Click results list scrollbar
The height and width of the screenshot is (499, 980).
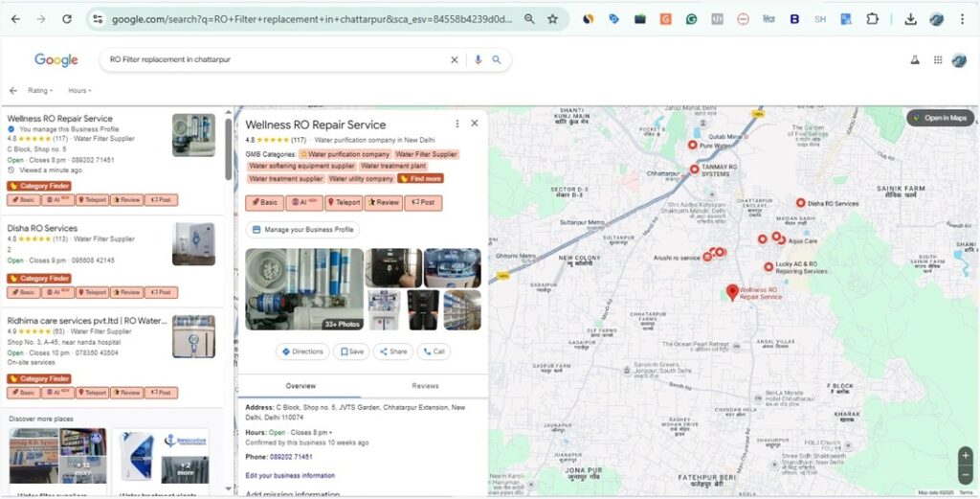coord(228,149)
